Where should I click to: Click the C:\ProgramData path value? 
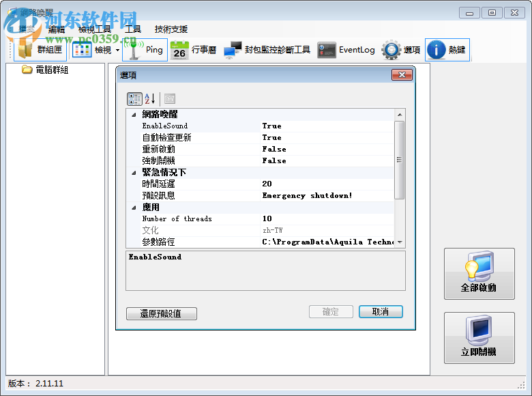click(327, 242)
